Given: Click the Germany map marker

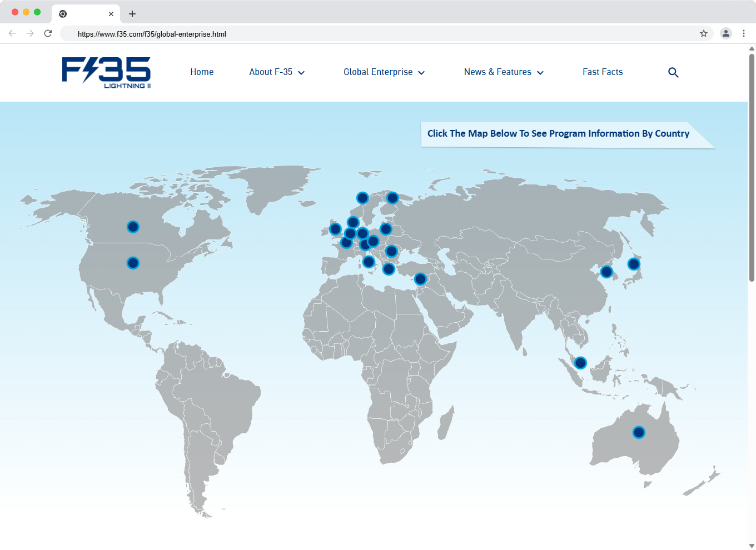Looking at the screenshot, I should pyautogui.click(x=362, y=233).
